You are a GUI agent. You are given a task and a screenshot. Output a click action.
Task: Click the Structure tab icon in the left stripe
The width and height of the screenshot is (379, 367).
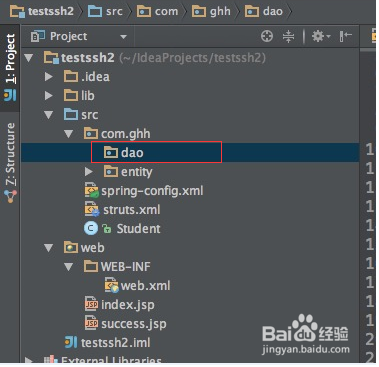(10, 197)
